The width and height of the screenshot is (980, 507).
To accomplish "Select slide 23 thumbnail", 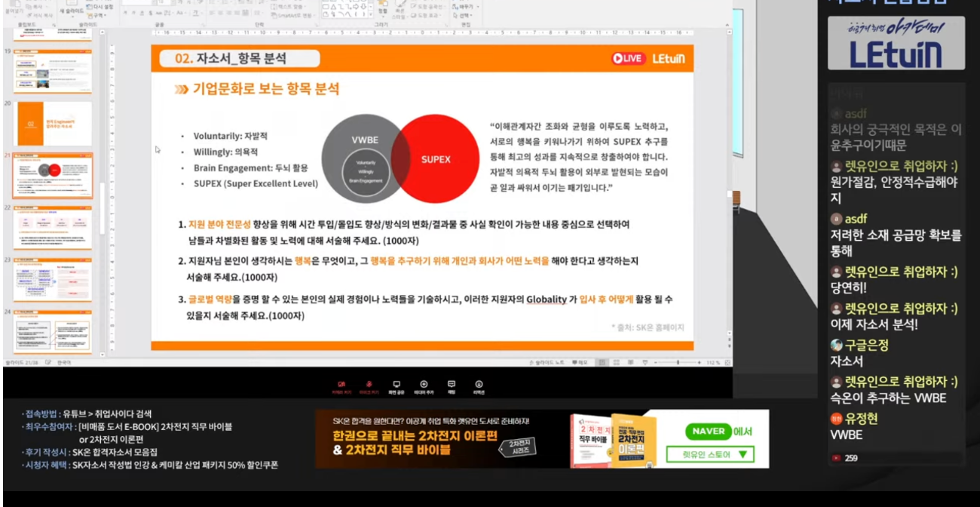I will pyautogui.click(x=54, y=281).
